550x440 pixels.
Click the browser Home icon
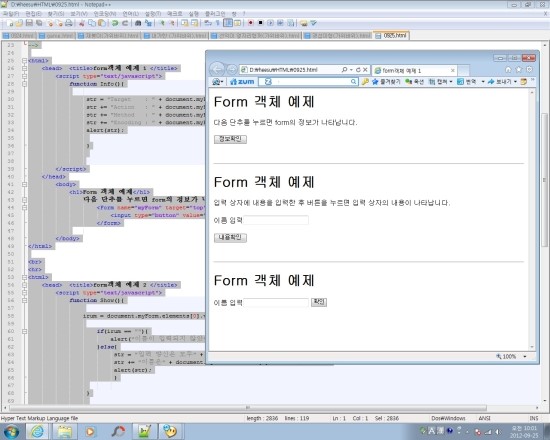click(x=508, y=70)
